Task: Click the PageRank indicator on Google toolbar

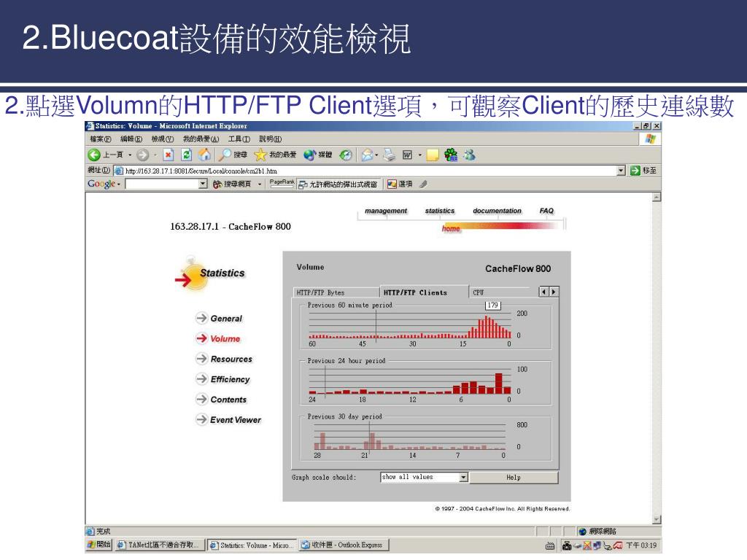Action: coord(282,184)
